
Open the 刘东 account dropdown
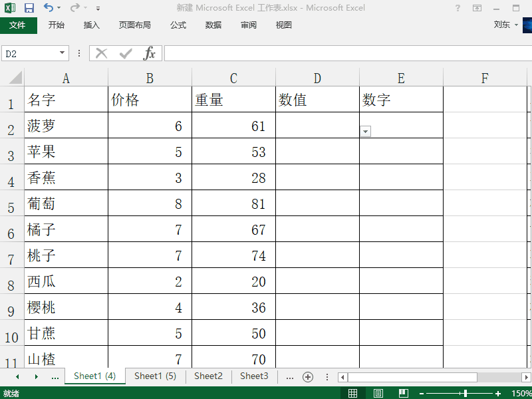505,25
